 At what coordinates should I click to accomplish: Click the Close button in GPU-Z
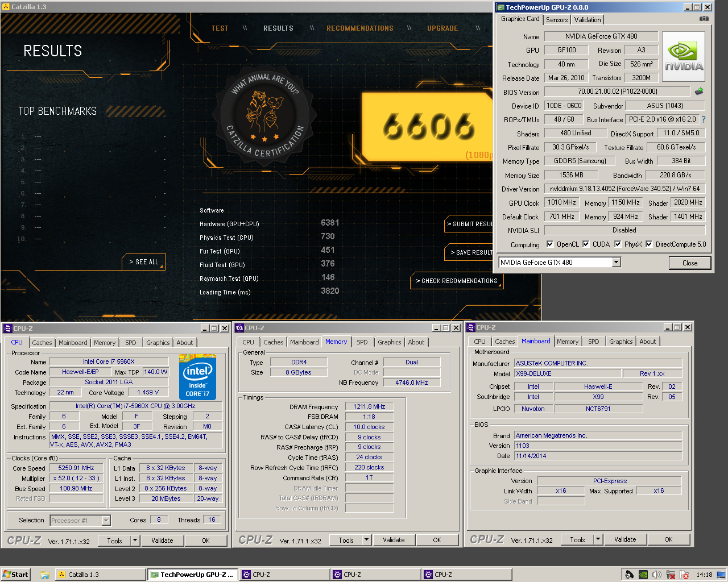pyautogui.click(x=690, y=263)
